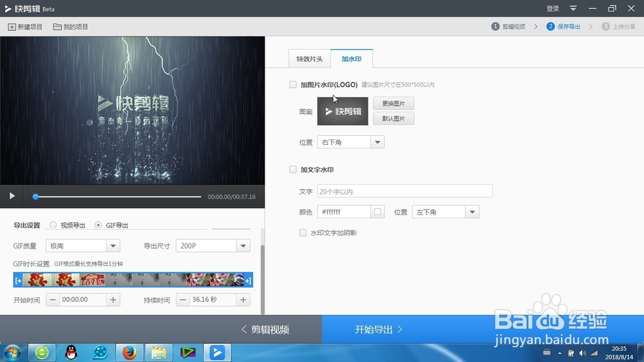644x362 pixels.
Task: Click the playback progress slider handle
Action: pos(35,197)
